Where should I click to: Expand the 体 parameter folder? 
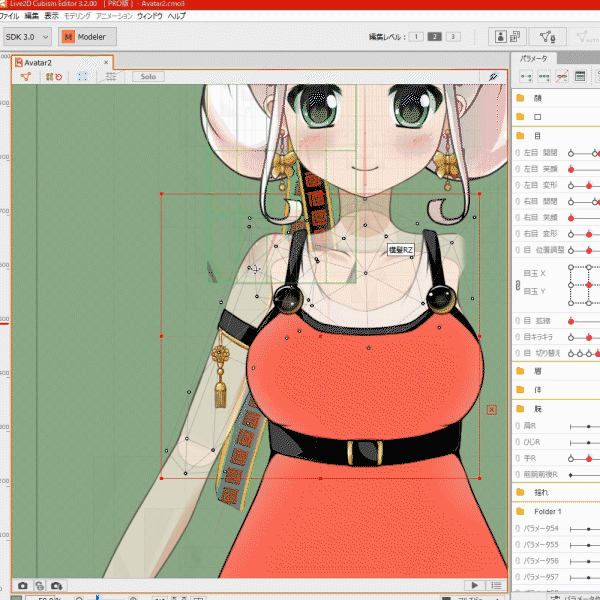coord(520,390)
